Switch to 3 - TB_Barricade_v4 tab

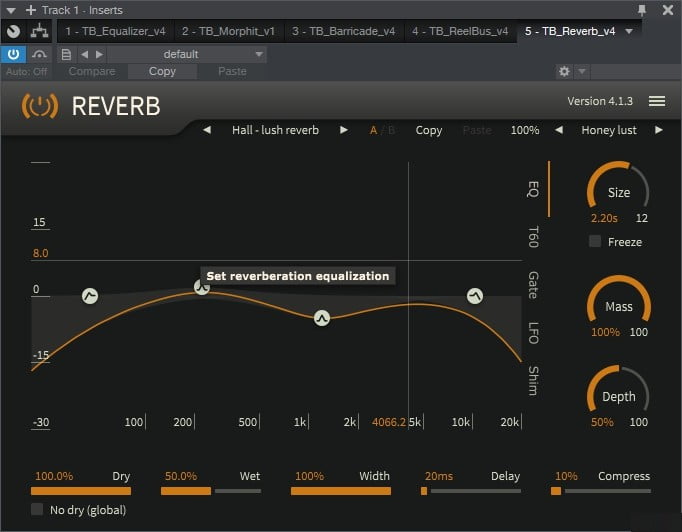tap(344, 31)
